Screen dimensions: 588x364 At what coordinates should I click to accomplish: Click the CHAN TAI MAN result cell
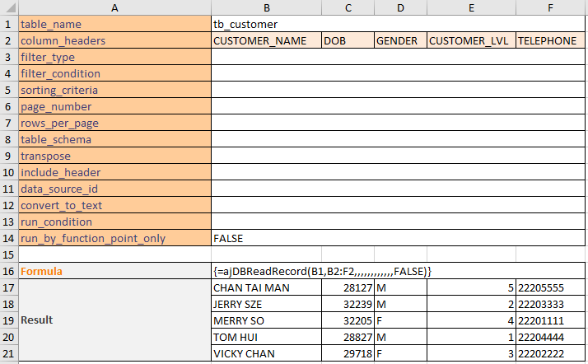click(x=266, y=287)
